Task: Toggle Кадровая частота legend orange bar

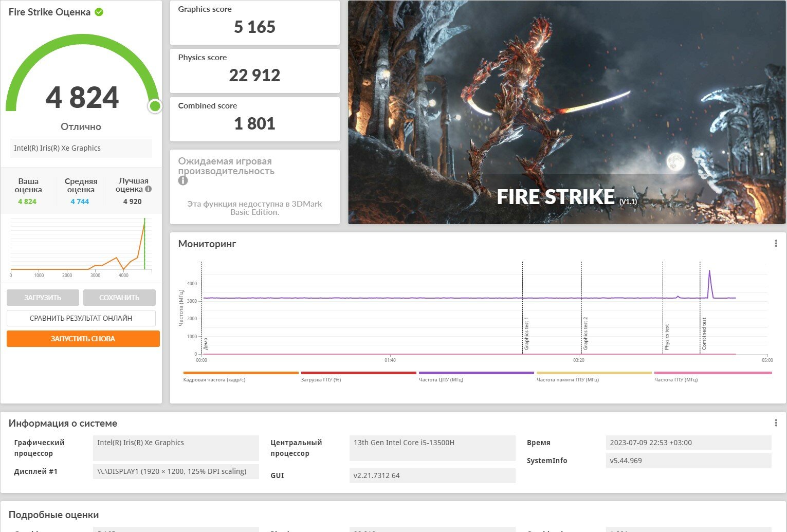Action: (x=241, y=373)
